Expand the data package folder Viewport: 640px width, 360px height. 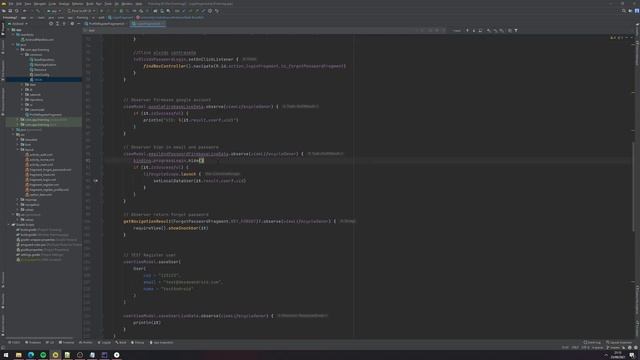(x=22, y=84)
